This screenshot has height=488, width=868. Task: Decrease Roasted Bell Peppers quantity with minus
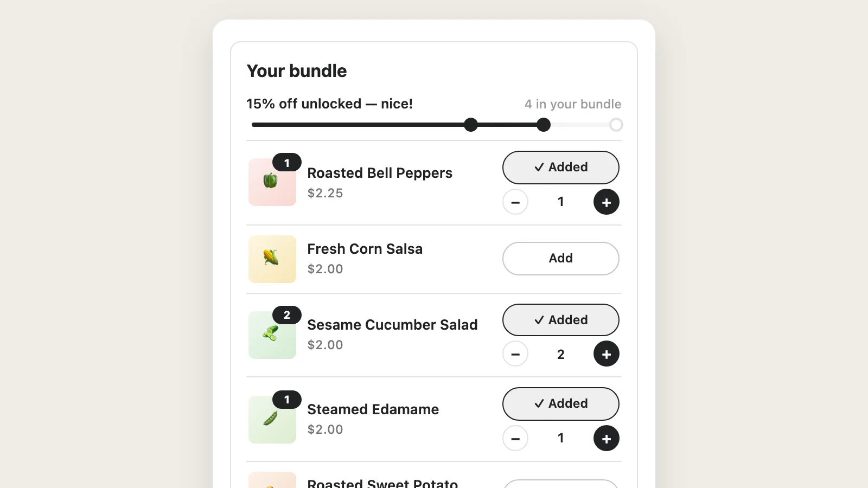[x=515, y=202]
